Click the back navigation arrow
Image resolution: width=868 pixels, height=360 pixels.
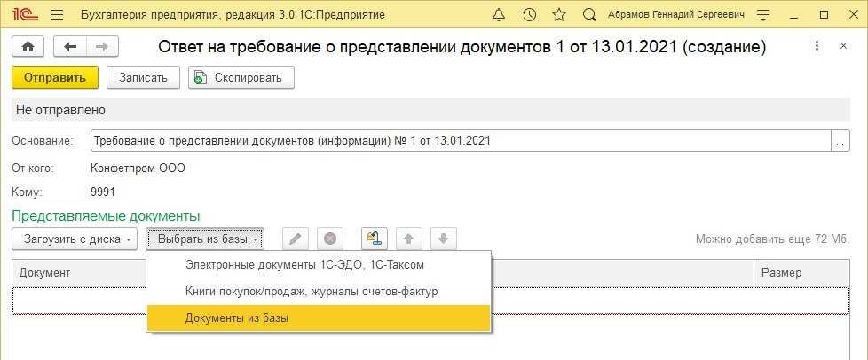coord(70,47)
